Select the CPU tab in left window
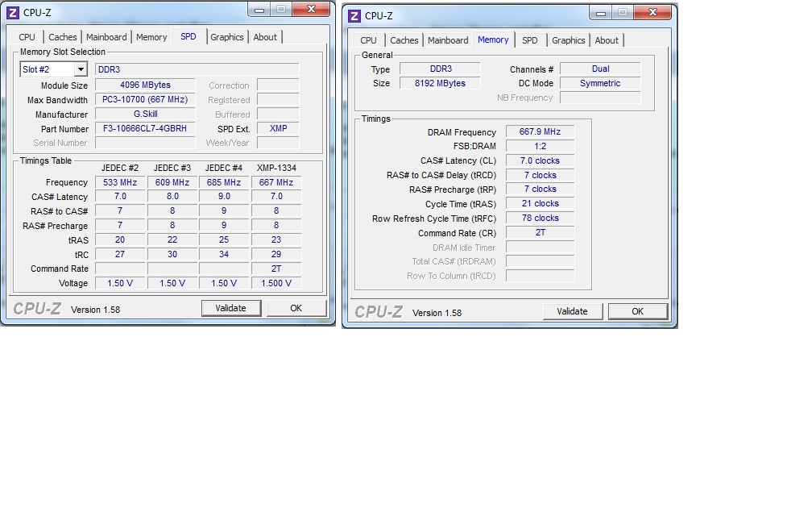 point(27,37)
